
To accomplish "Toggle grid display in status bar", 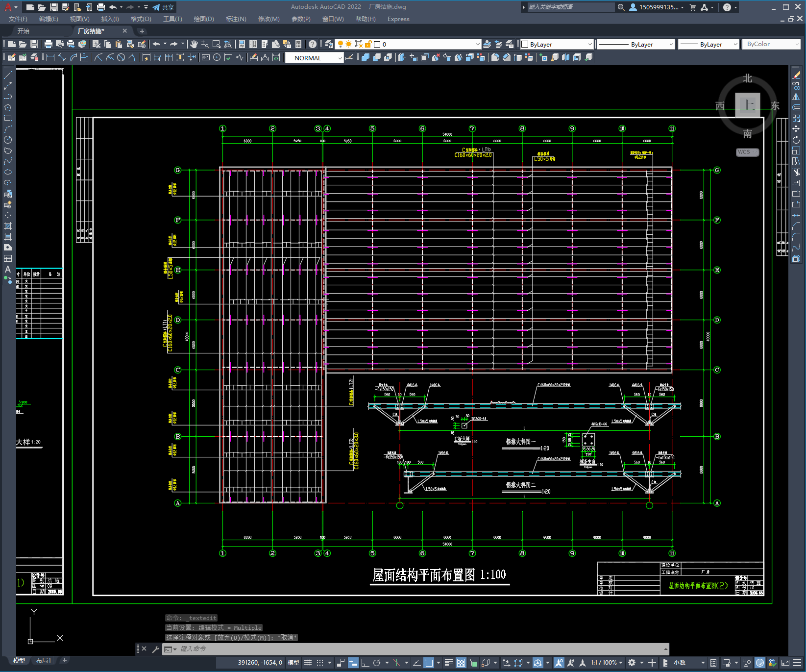I will [308, 663].
